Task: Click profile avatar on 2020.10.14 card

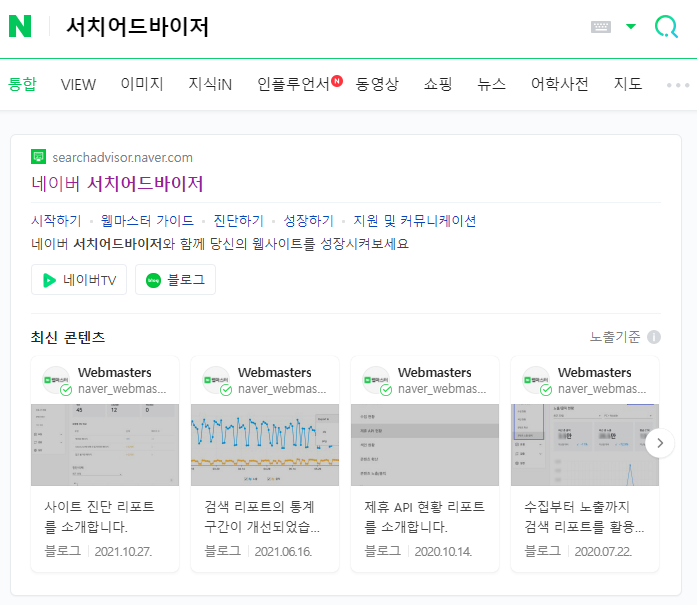Action: [x=376, y=380]
